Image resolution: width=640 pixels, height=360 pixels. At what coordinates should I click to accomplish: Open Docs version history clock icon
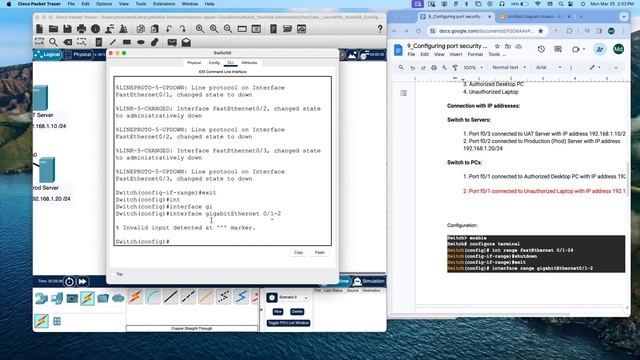tap(541, 49)
